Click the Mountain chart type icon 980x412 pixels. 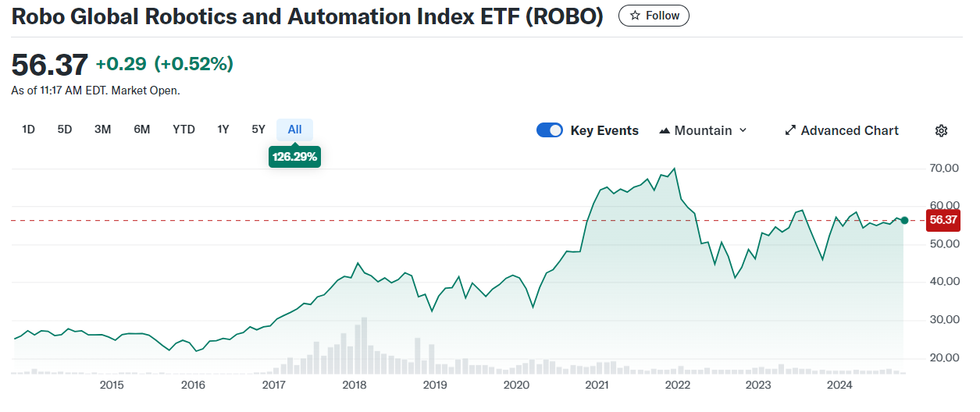[x=665, y=130]
